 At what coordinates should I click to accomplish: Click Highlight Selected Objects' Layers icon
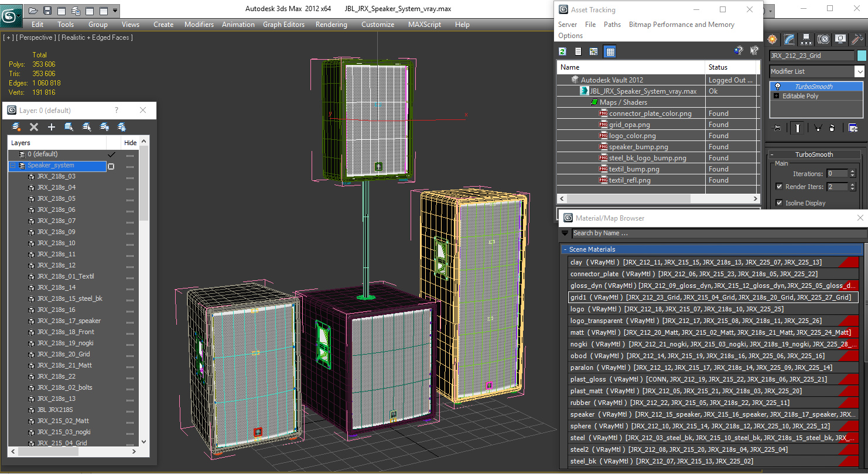(x=87, y=126)
